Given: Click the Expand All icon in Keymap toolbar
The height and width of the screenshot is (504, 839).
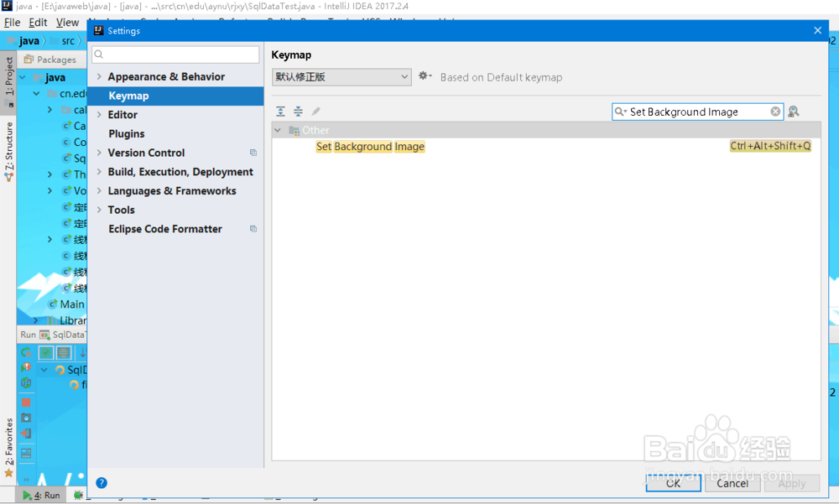Looking at the screenshot, I should click(280, 112).
